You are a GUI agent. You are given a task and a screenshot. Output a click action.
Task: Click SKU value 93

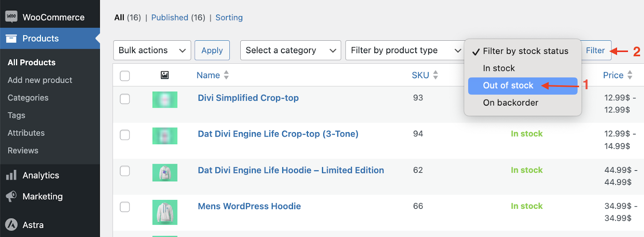point(418,98)
